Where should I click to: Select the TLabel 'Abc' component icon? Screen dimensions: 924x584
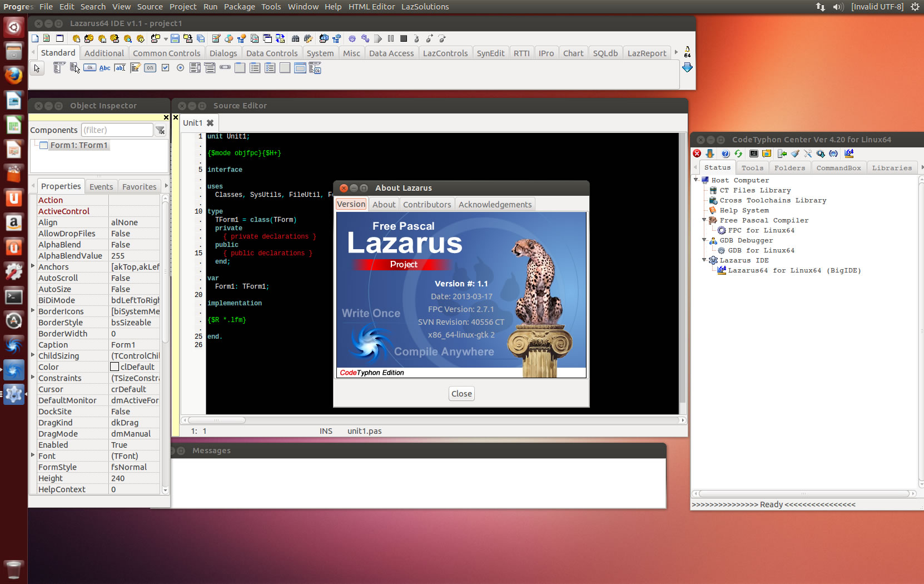tap(105, 68)
